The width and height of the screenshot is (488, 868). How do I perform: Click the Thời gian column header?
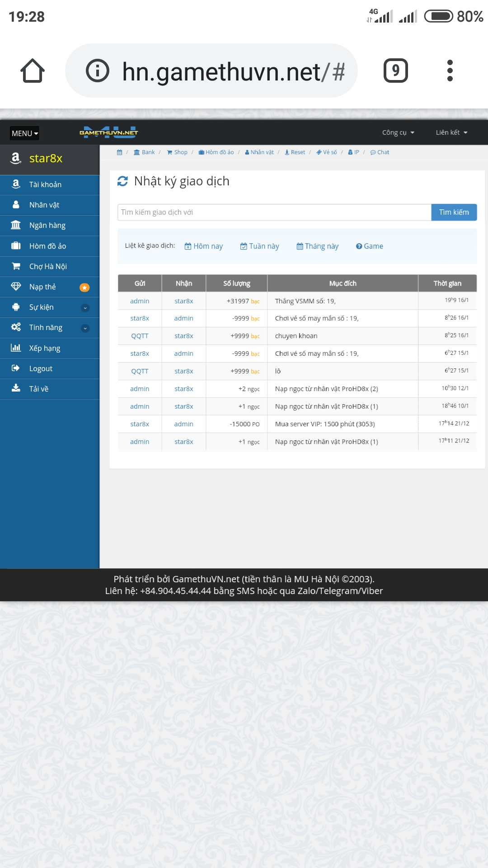coord(447,283)
